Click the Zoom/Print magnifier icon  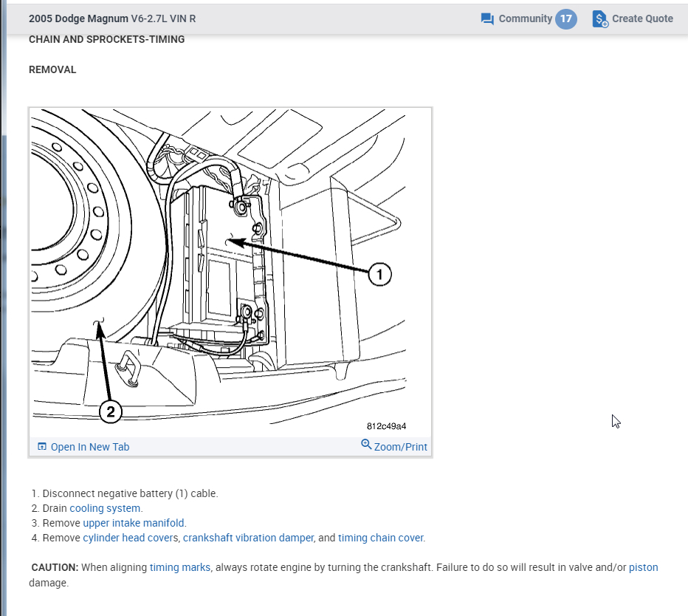coord(366,445)
